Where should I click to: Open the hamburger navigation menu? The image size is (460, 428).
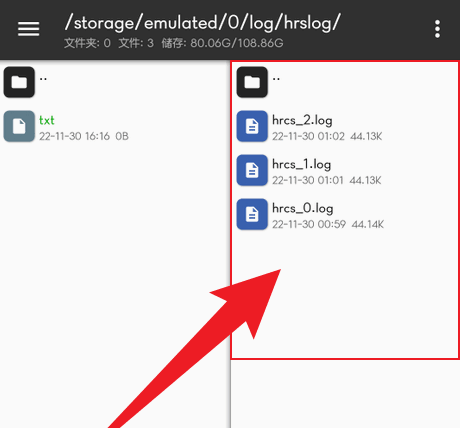[28, 29]
